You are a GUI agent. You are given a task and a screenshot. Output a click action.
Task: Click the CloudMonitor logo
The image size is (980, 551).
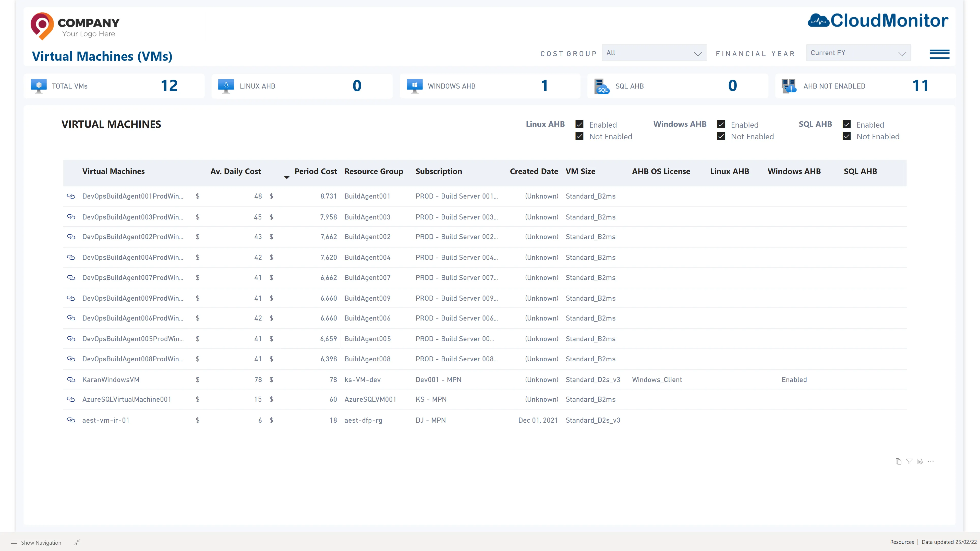point(878,20)
